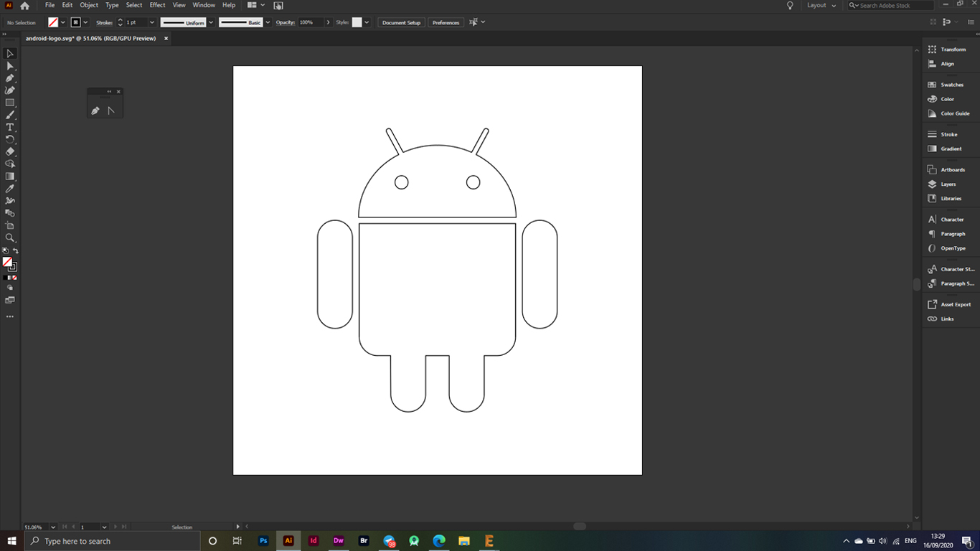Viewport: 980px width, 551px height.
Task: Open graphic Style dropdown
Action: coord(367,22)
